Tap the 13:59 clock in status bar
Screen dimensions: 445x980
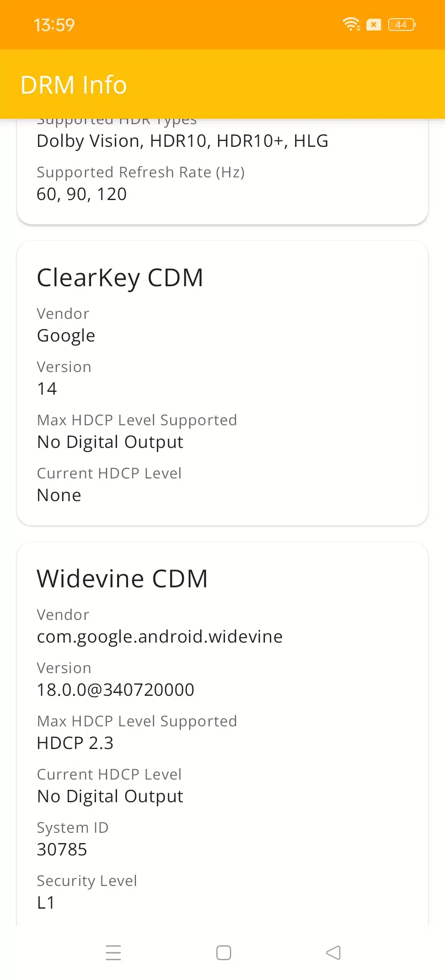[54, 25]
